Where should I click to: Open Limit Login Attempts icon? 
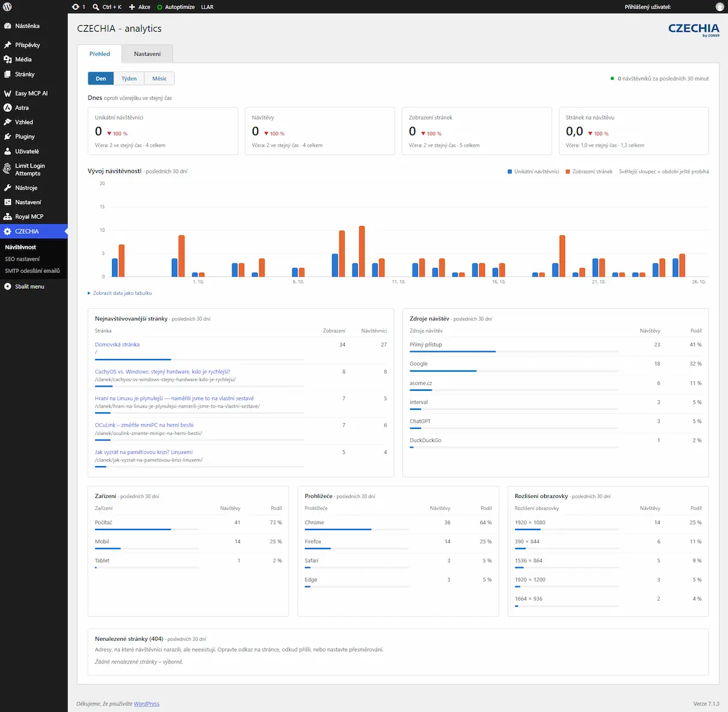pyautogui.click(x=8, y=169)
